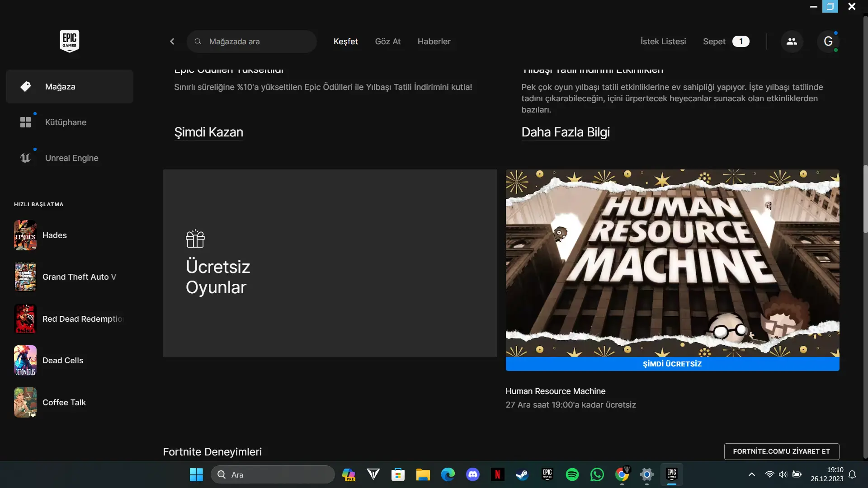Open Discord from the taskbar

point(473,474)
